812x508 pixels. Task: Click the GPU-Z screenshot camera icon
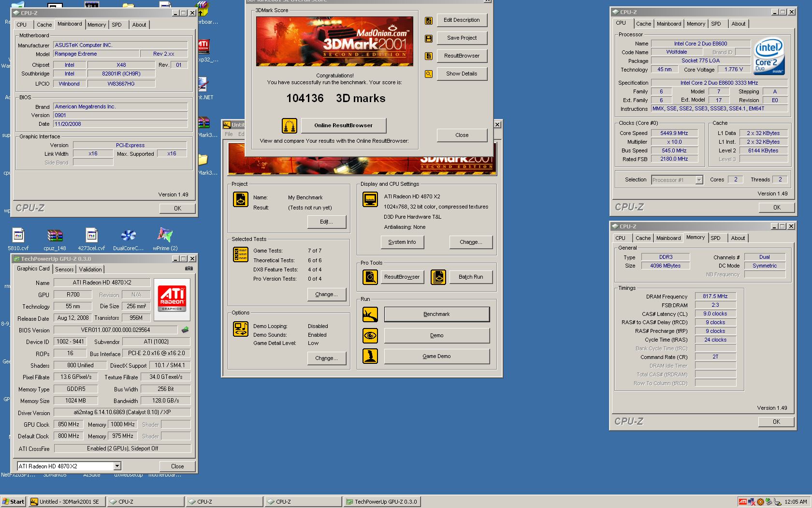189,269
